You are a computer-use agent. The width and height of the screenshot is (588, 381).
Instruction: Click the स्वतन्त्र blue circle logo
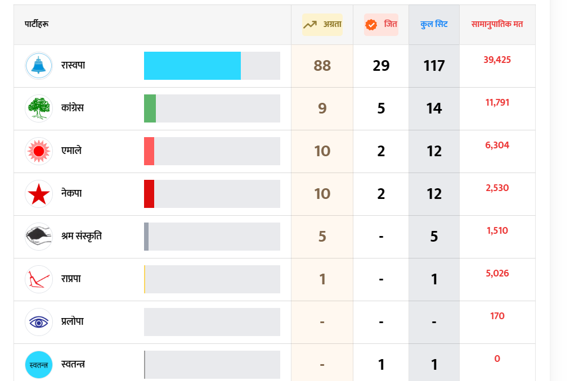(x=39, y=365)
